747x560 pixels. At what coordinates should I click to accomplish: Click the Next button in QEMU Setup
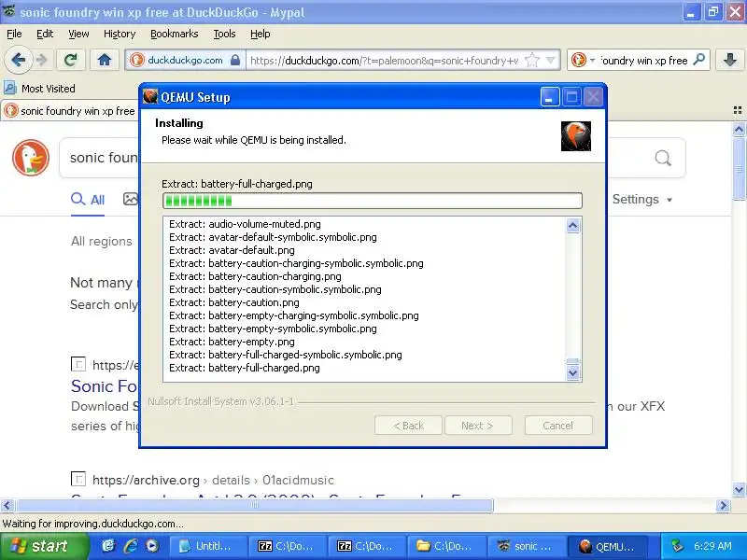point(478,426)
